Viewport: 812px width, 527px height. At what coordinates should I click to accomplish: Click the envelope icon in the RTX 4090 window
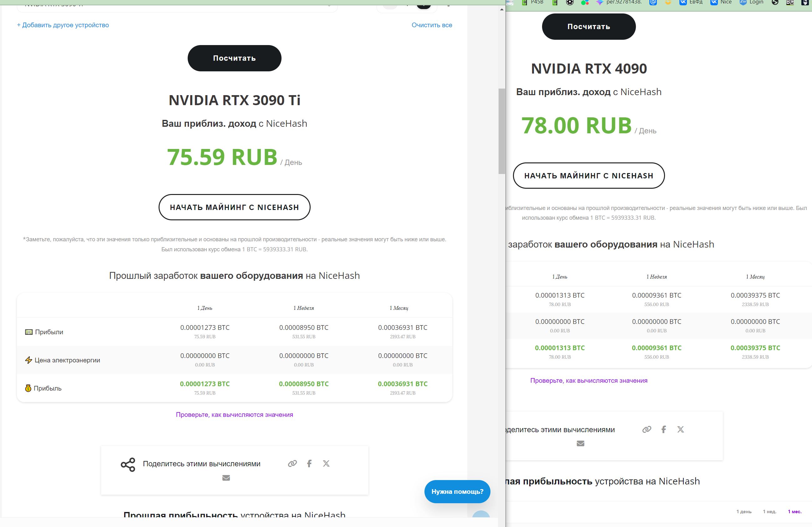[x=580, y=443]
